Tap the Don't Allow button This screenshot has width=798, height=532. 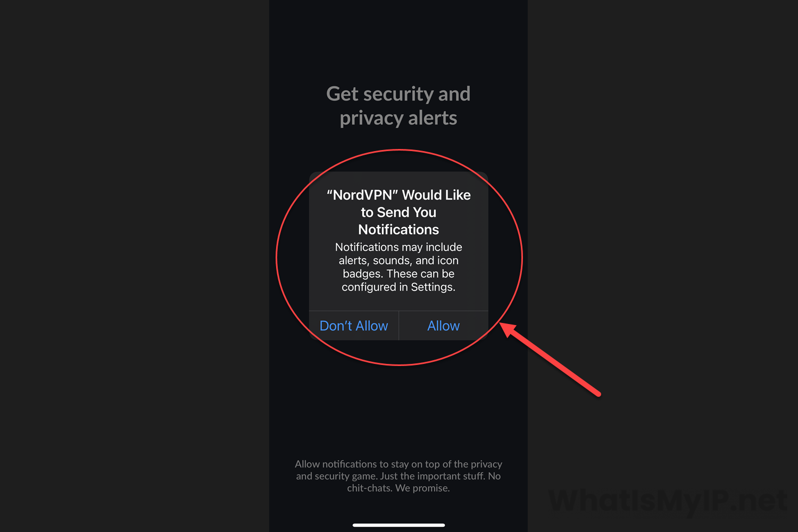[354, 326]
